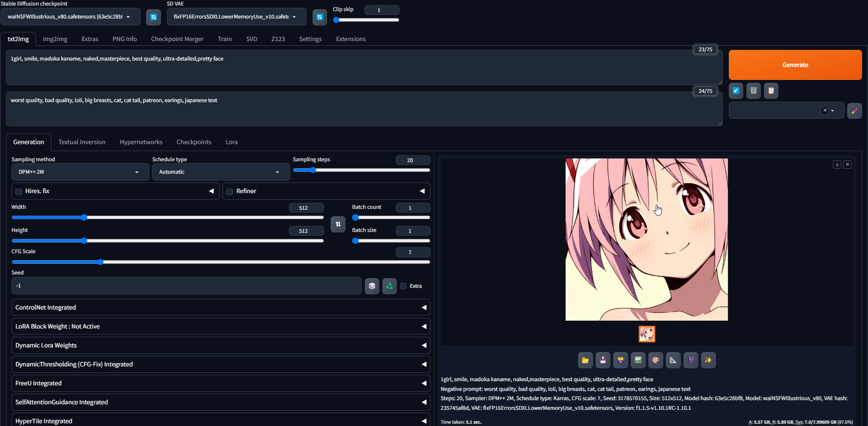Open the Stable Diffusion checkpoint dropdown
Viewport: 868px width, 426px height.
(x=71, y=17)
